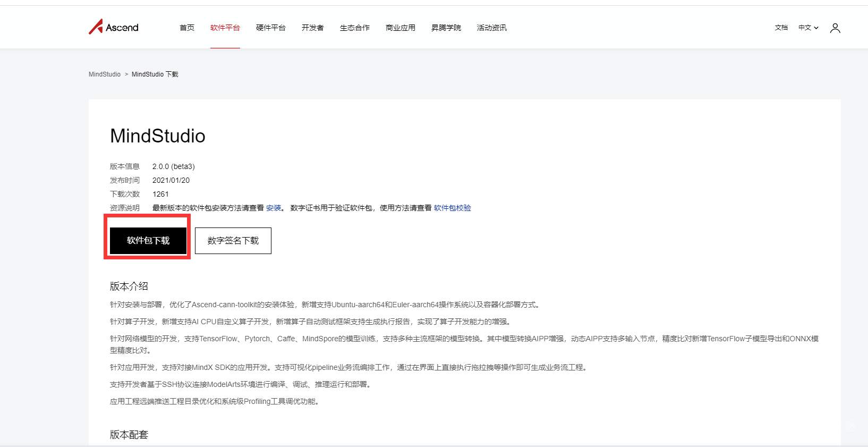
Task: Click the 软件包下载 button
Action: click(148, 241)
